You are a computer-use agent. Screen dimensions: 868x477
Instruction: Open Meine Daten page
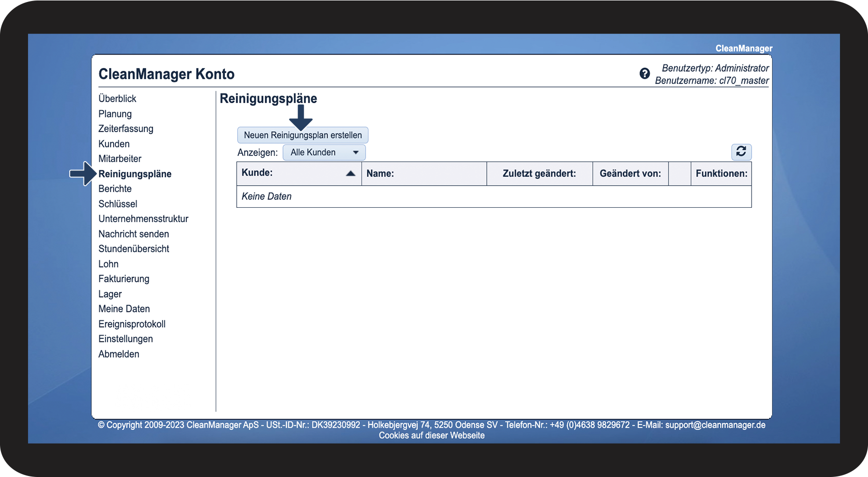click(x=124, y=309)
